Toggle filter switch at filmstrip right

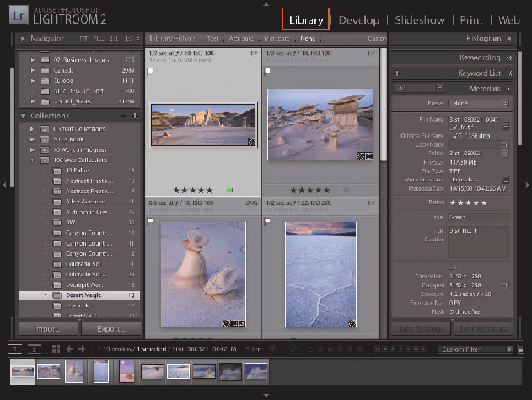click(520, 349)
